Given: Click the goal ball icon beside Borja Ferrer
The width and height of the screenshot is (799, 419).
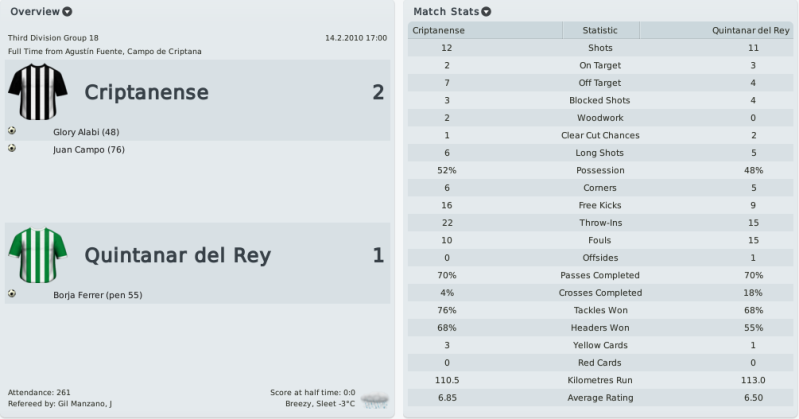Looking at the screenshot, I should coord(12,294).
